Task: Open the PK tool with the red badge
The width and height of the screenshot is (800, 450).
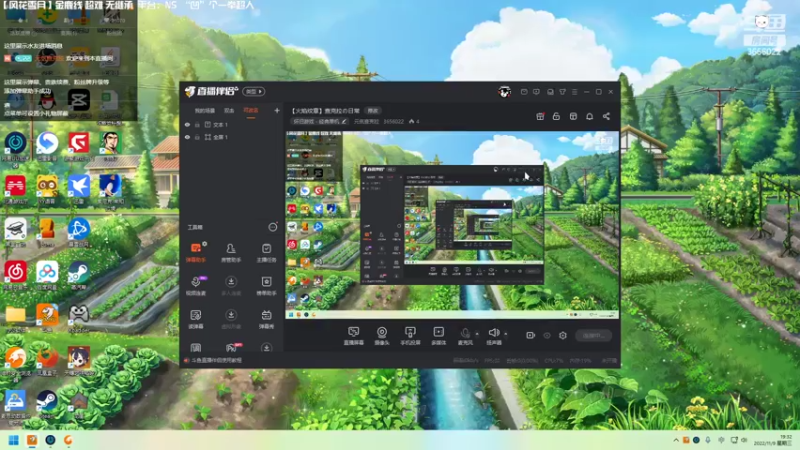Action: click(x=232, y=348)
